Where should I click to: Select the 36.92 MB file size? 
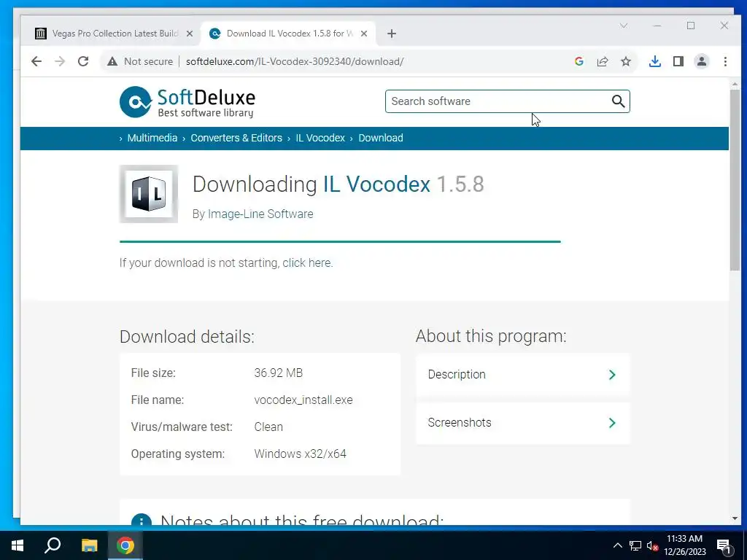278,373
